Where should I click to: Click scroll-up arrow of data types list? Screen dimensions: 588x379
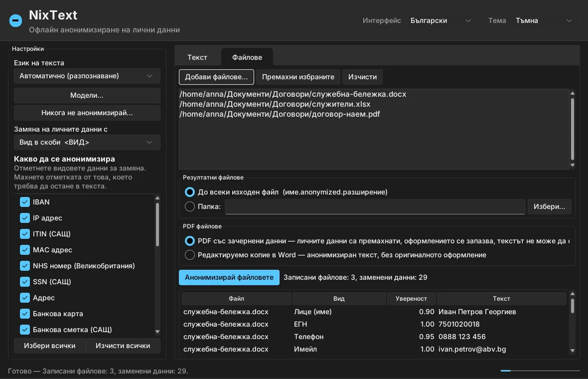157,198
